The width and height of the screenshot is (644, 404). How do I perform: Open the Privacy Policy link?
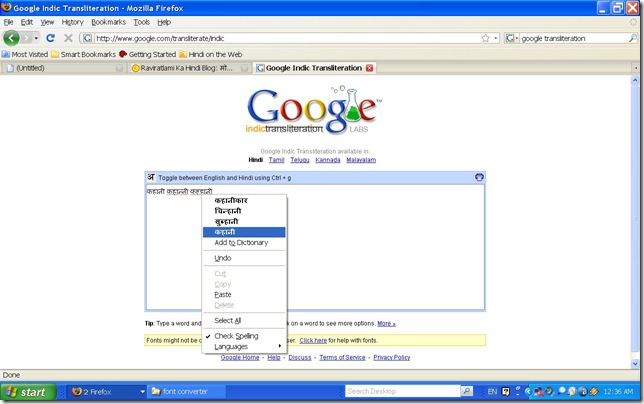point(391,358)
